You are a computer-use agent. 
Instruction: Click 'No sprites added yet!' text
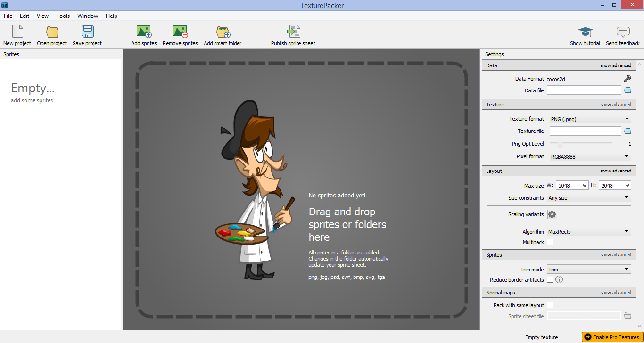pyautogui.click(x=337, y=195)
